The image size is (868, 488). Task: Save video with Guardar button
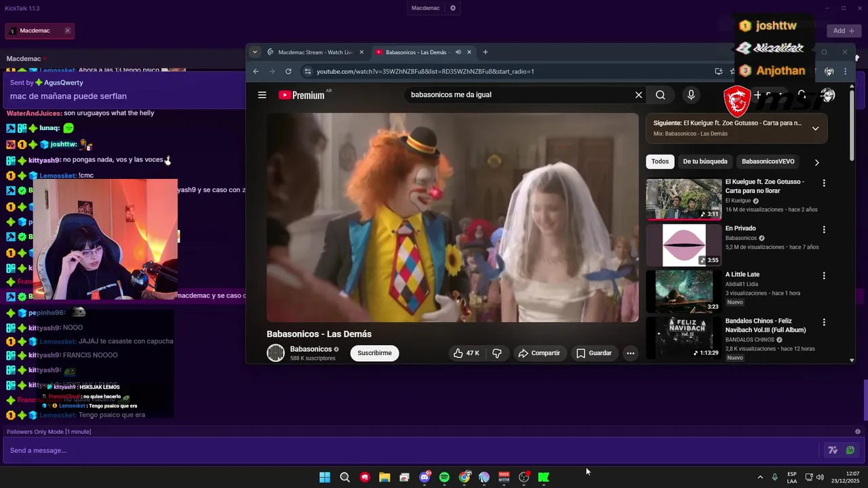(594, 353)
